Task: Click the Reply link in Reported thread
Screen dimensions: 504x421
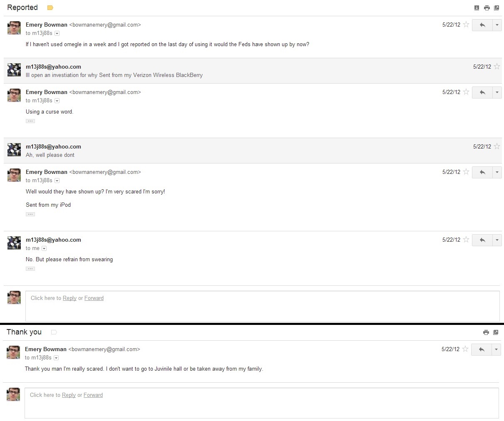Action: tap(70, 298)
